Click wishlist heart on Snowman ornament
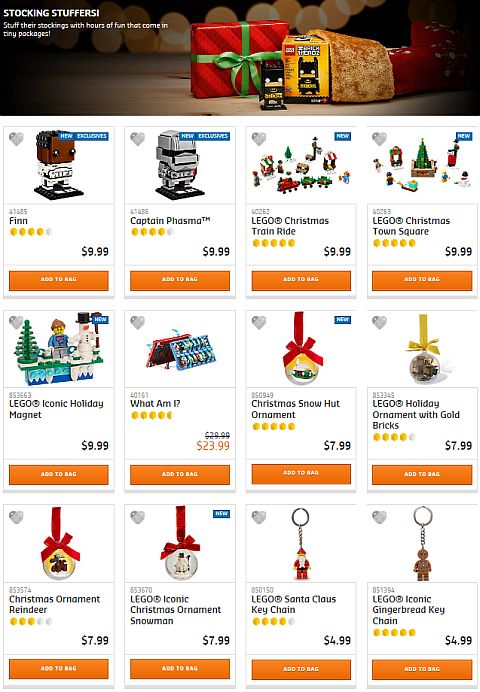 click(x=137, y=517)
